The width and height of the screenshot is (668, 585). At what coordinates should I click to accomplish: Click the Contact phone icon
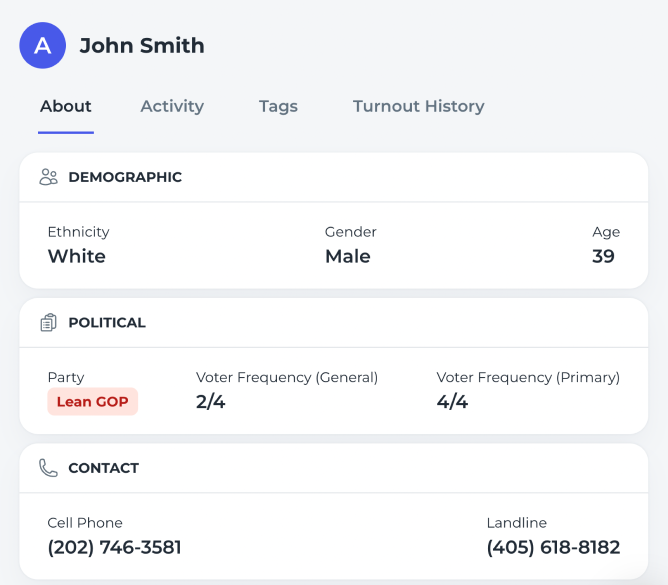click(48, 468)
